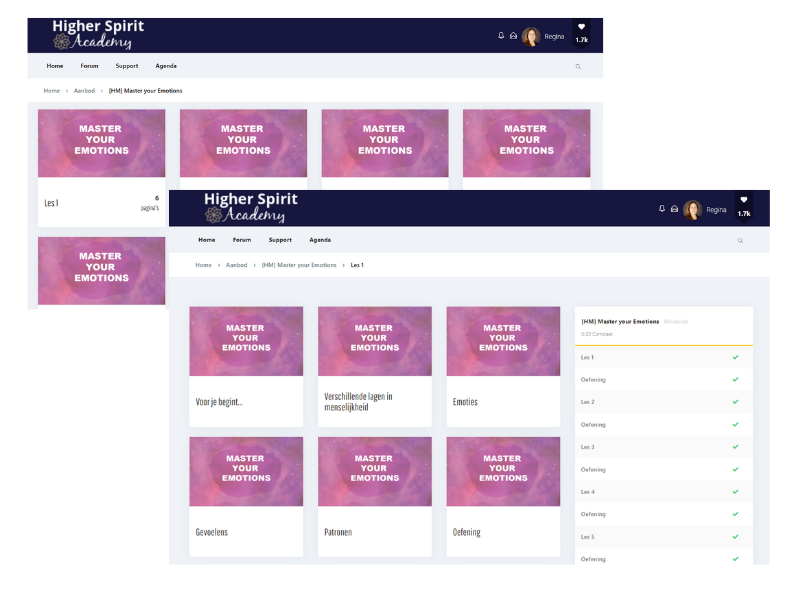
Task: Open the Oefening lesson card thumbnail
Action: [503, 471]
